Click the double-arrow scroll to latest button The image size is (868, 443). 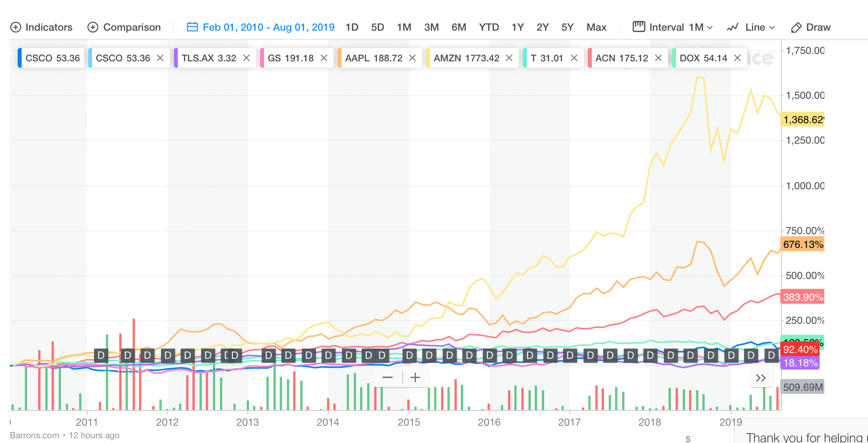point(761,378)
